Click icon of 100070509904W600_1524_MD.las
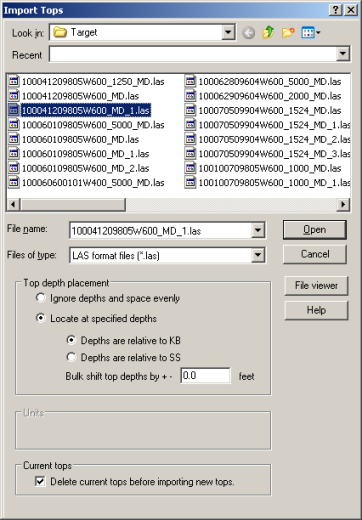 [190, 110]
